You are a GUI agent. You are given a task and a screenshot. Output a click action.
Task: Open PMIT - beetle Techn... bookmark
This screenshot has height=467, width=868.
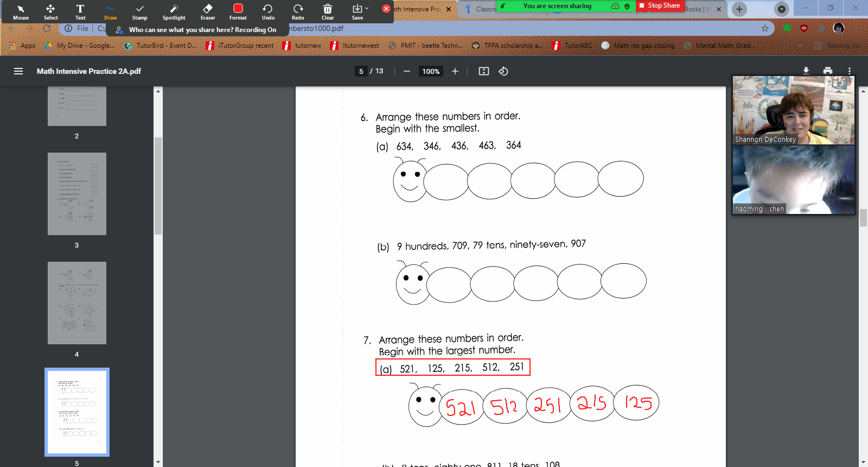coord(425,46)
